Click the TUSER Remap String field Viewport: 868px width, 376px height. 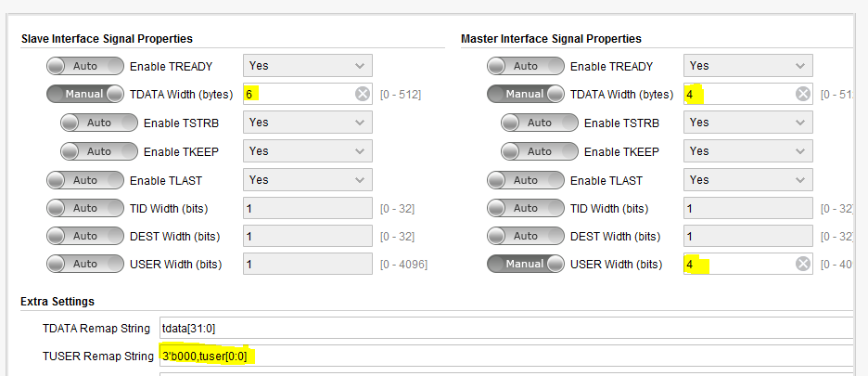(x=505, y=356)
